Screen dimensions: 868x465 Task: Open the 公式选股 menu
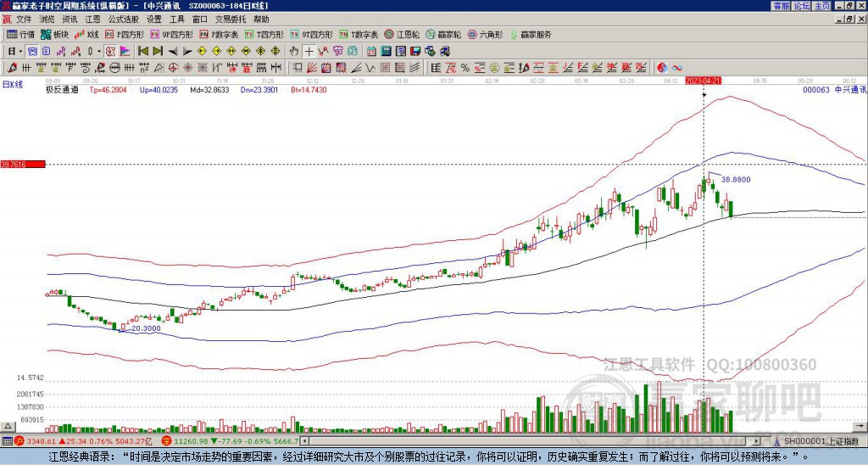click(x=124, y=20)
